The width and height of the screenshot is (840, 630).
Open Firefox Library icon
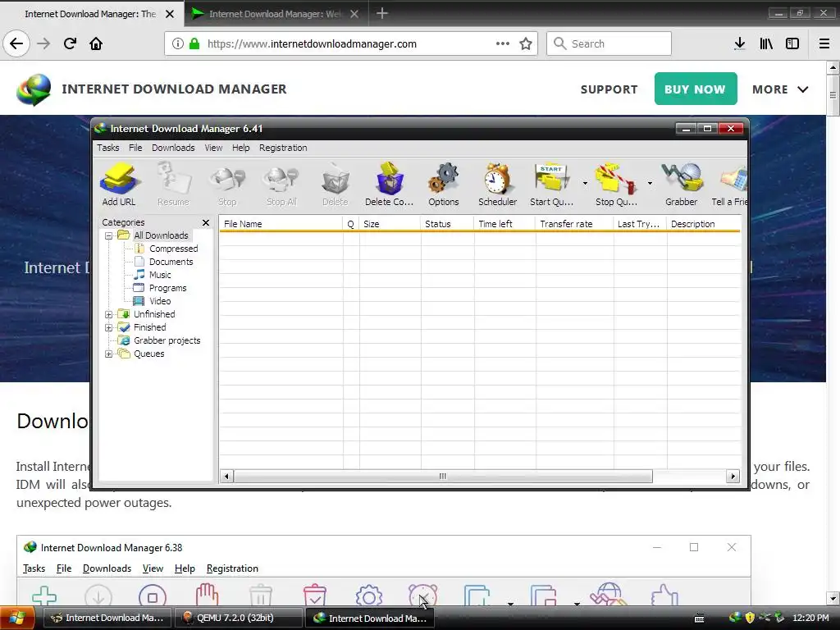click(766, 44)
